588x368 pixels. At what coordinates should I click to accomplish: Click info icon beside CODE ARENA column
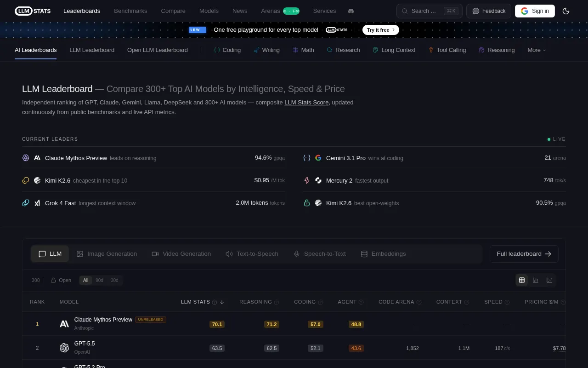coord(418,302)
